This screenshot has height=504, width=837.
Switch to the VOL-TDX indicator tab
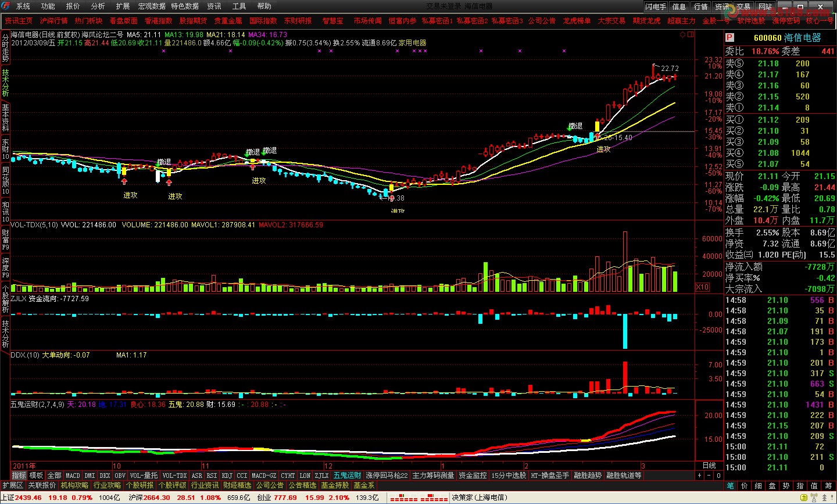pyautogui.click(x=174, y=476)
